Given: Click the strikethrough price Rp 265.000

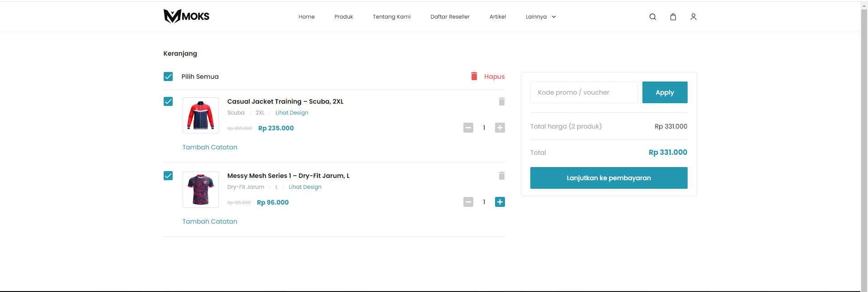Looking at the screenshot, I should [x=240, y=129].
